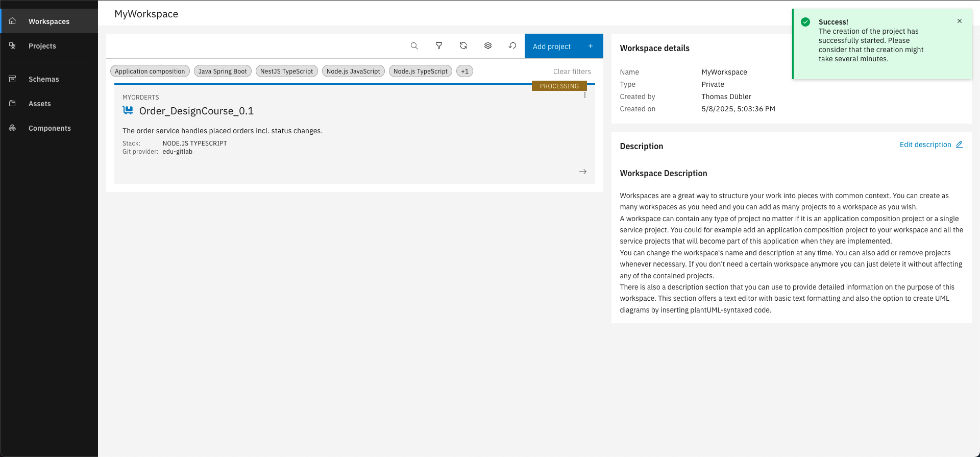Image resolution: width=980 pixels, height=457 pixels.
Task: Toggle the Application composition filter tag
Action: [150, 71]
